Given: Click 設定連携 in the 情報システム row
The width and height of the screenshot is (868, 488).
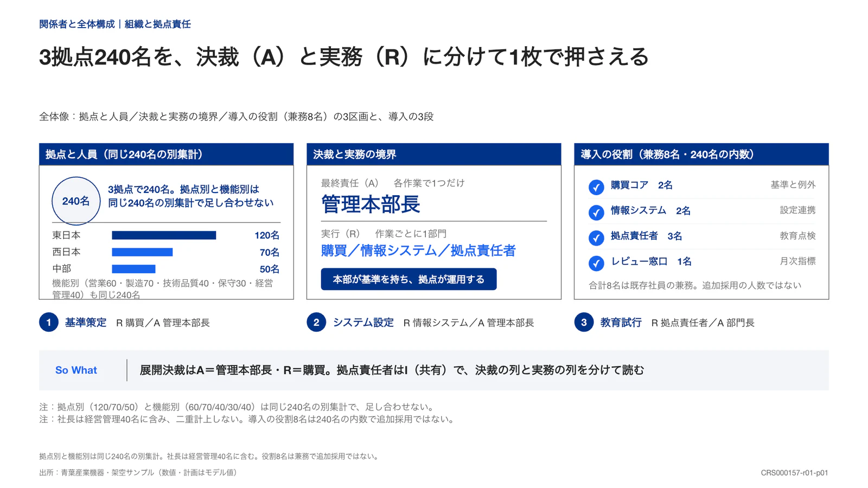Looking at the screenshot, I should (797, 210).
